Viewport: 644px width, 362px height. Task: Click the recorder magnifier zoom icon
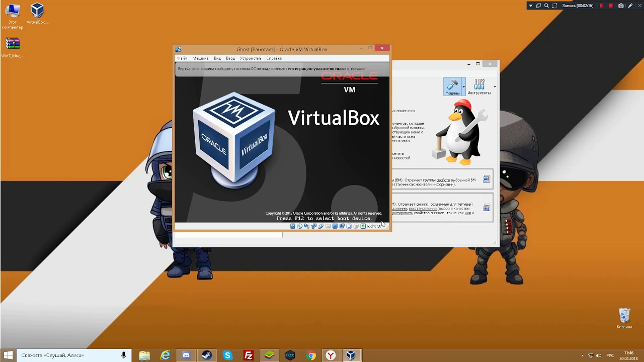click(x=546, y=6)
